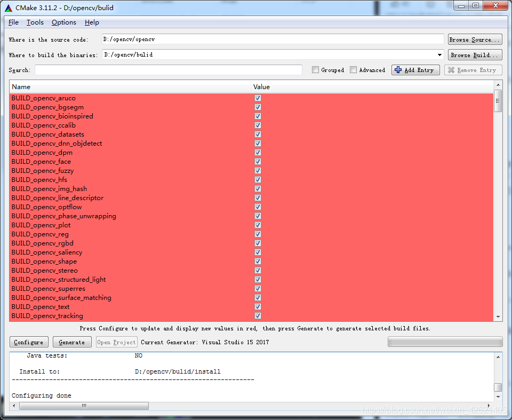This screenshot has width=512, height=420.
Task: Uncheck BUILD_opencv_img_hash checkbox
Action: [x=258, y=188]
